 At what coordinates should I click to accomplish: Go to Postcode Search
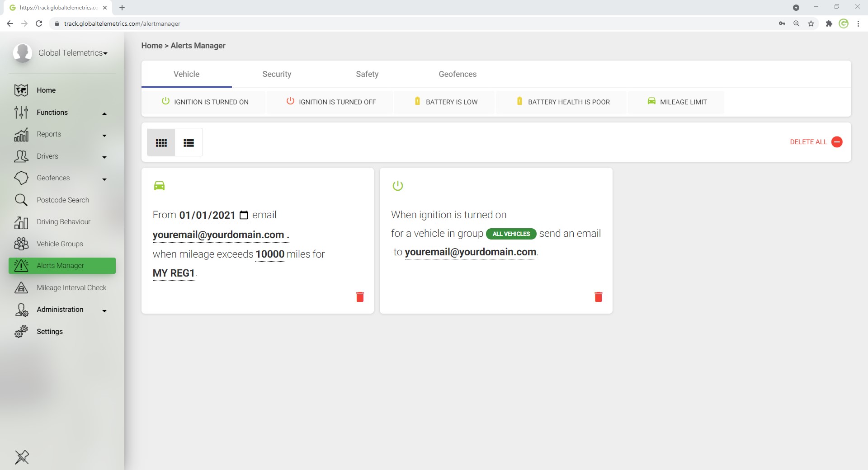[63, 200]
